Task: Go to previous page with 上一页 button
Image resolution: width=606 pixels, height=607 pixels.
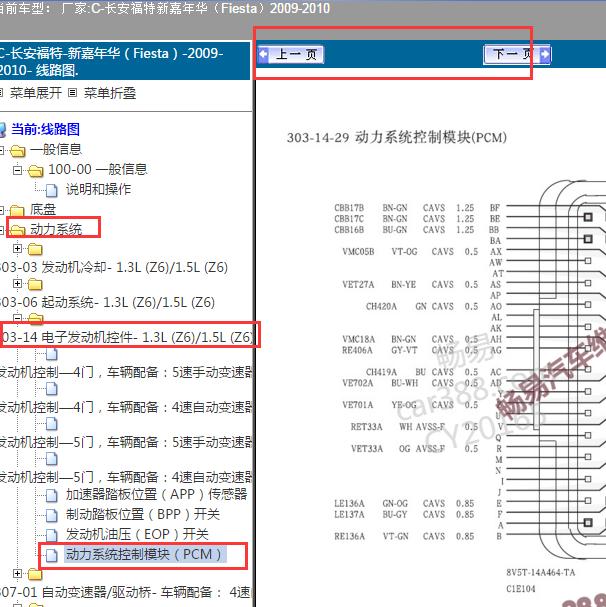Action: tap(290, 54)
